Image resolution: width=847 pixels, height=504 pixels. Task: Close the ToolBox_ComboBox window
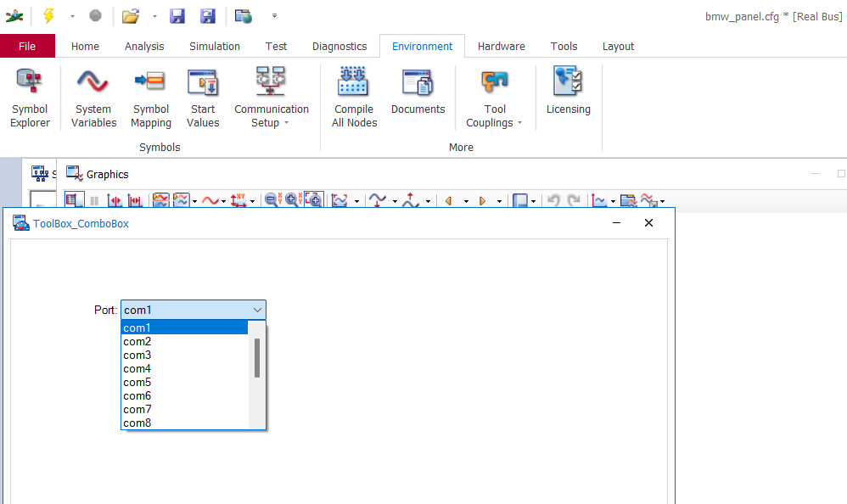pyautogui.click(x=648, y=223)
